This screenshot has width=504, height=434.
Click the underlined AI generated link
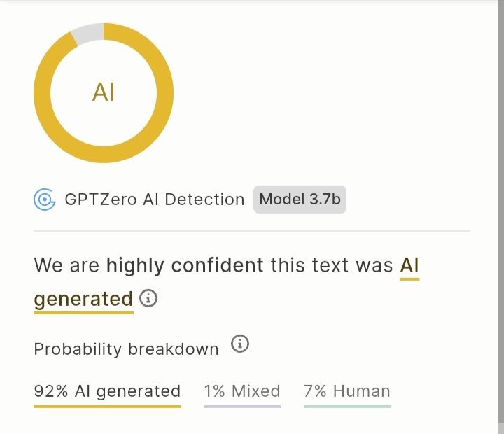(x=83, y=300)
